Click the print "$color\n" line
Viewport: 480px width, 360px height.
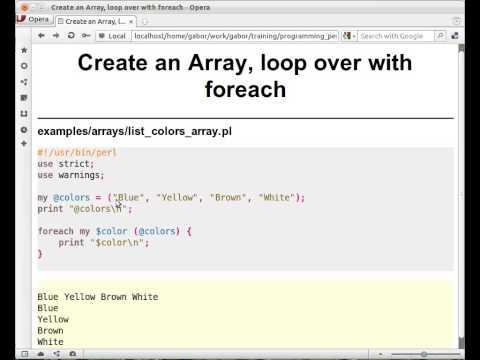(x=104, y=243)
